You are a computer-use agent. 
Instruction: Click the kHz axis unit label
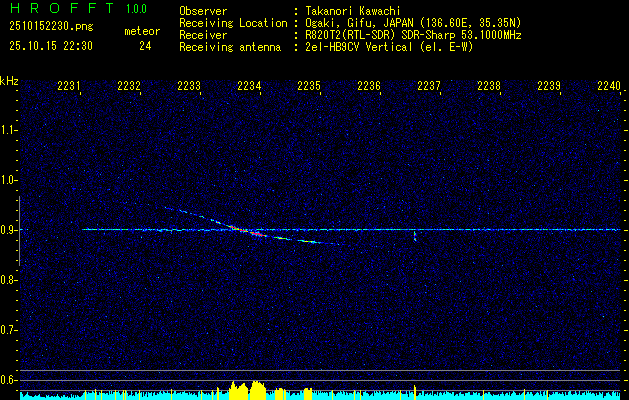click(x=9, y=81)
